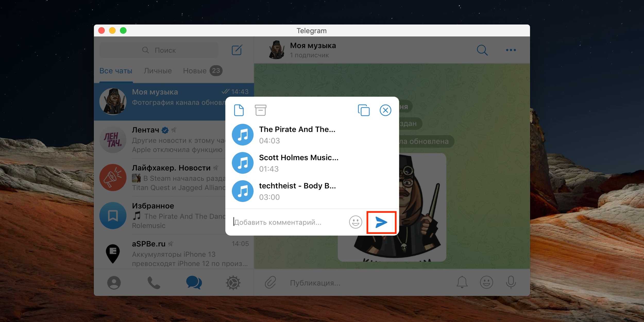Search in chat with magnifier icon
The height and width of the screenshot is (322, 644).
[x=482, y=50]
